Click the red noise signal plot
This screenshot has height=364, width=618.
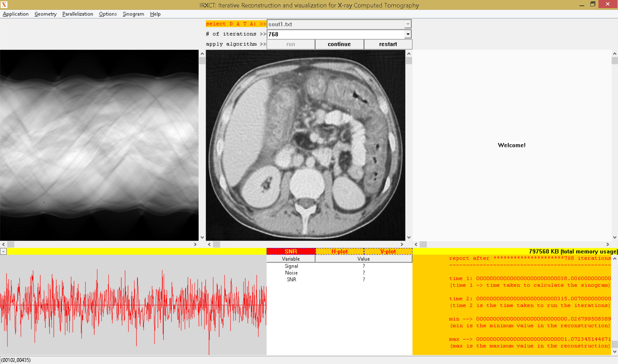[x=133, y=305]
